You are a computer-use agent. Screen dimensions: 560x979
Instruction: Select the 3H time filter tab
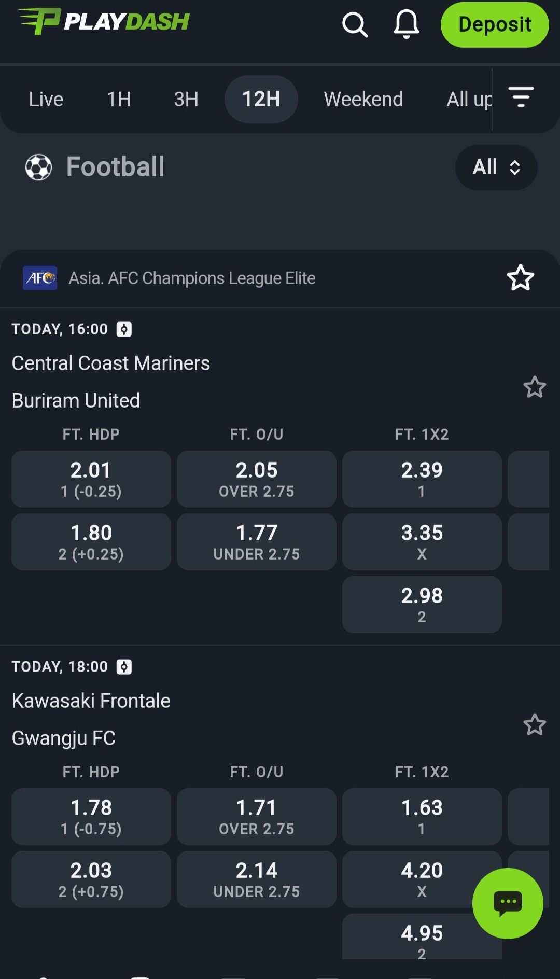click(x=186, y=99)
